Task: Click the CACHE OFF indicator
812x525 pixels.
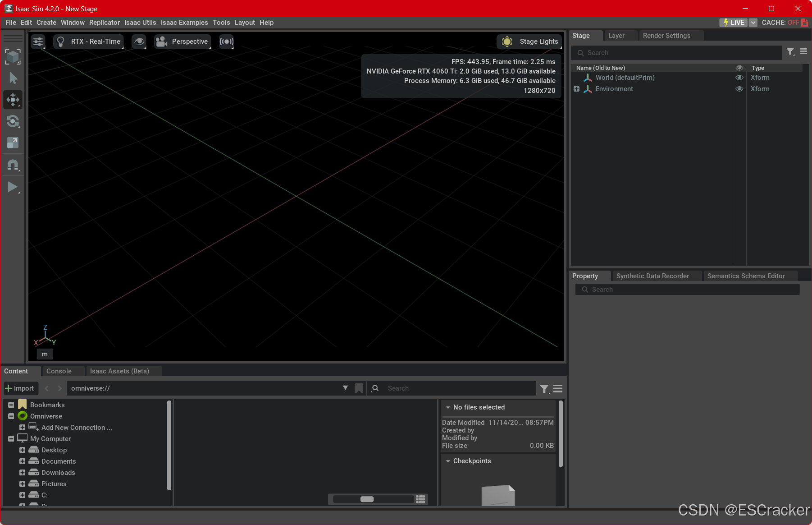Action: [785, 23]
